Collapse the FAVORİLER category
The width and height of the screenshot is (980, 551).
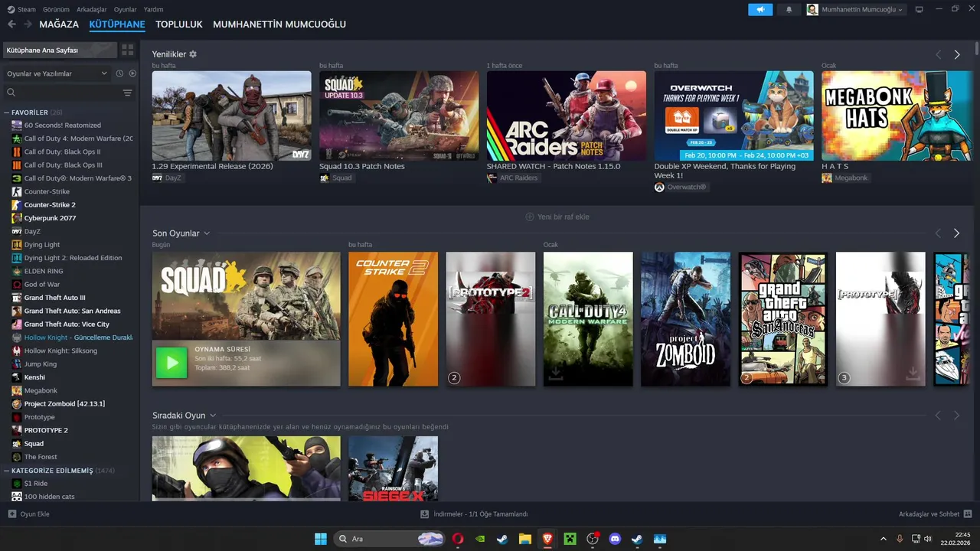point(7,112)
